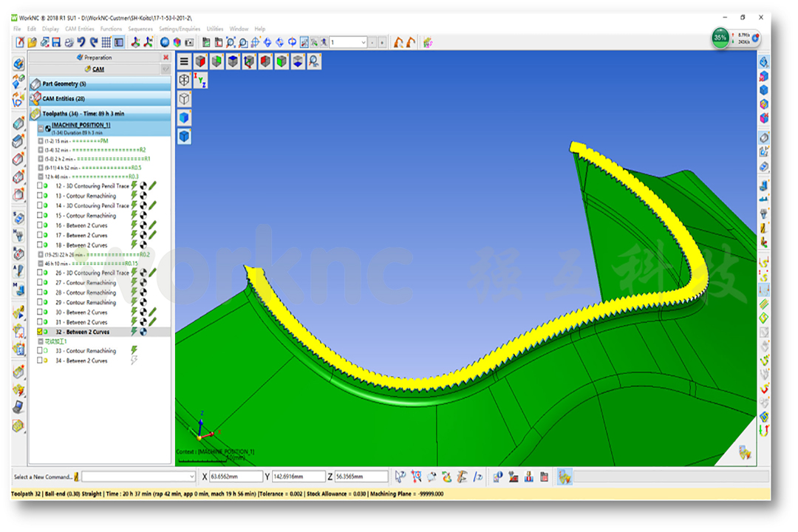798x532 pixels.
Task: Click the Open folder icon in the toolbar
Action: pos(32,42)
